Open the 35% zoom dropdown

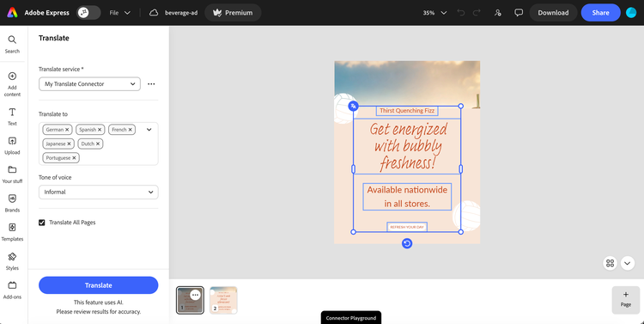click(x=434, y=13)
